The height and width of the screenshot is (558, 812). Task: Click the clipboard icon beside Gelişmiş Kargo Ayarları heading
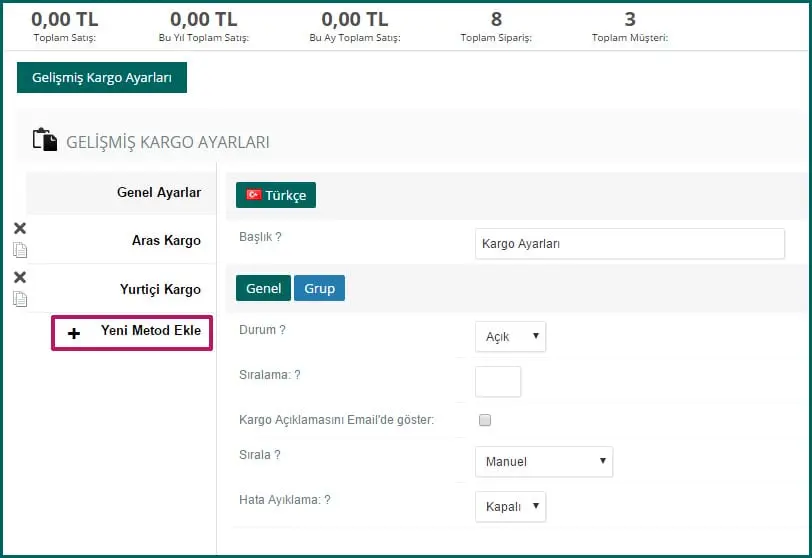pyautogui.click(x=45, y=140)
